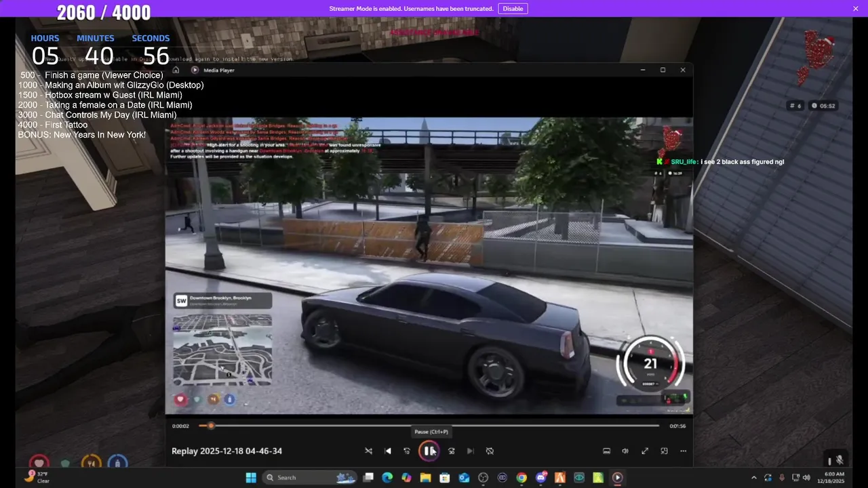The width and height of the screenshot is (868, 488).
Task: Open Microsoft Store from taskbar
Action: click(x=445, y=477)
